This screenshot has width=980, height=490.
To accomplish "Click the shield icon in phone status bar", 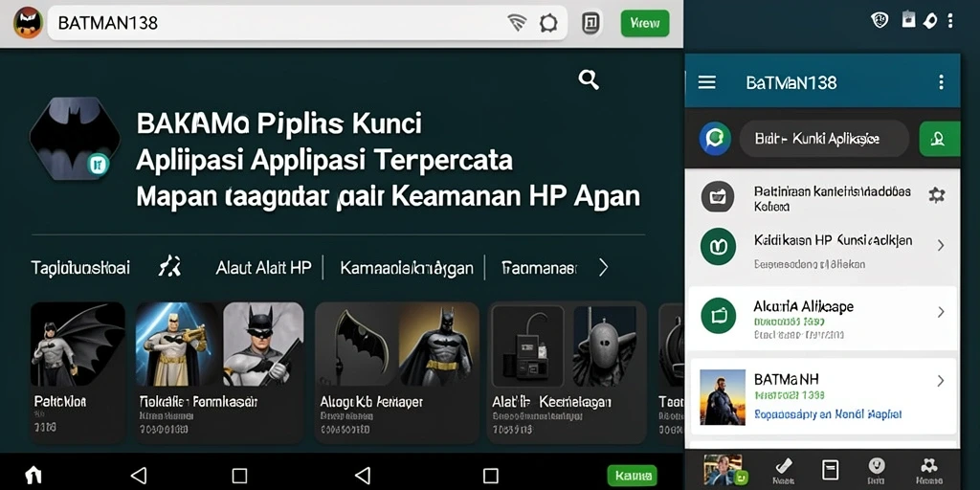I will [880, 21].
